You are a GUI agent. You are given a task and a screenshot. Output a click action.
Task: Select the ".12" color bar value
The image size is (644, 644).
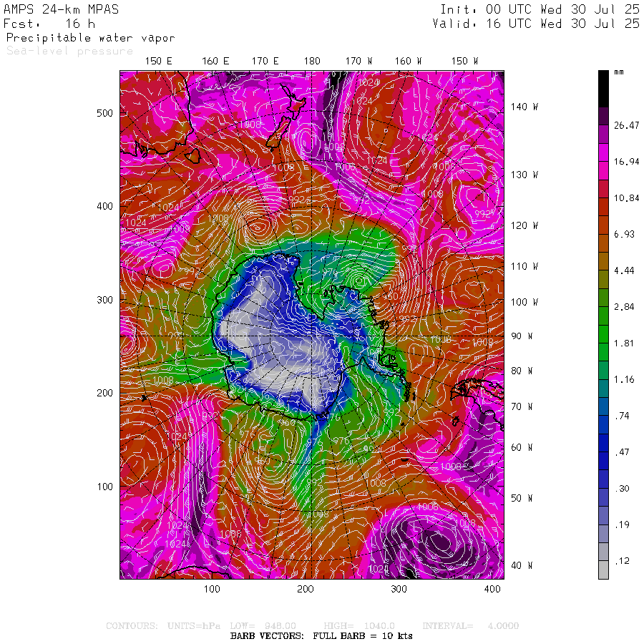tap(622, 561)
